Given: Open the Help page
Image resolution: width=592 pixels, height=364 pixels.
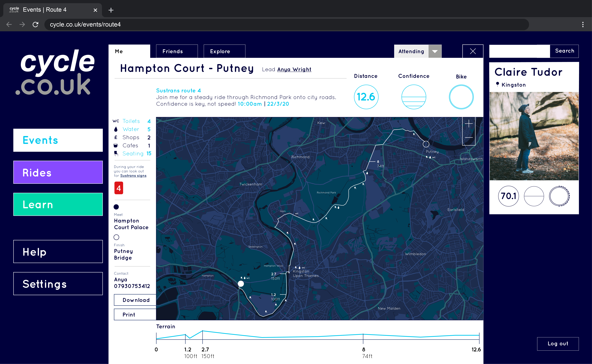Looking at the screenshot, I should (58, 252).
